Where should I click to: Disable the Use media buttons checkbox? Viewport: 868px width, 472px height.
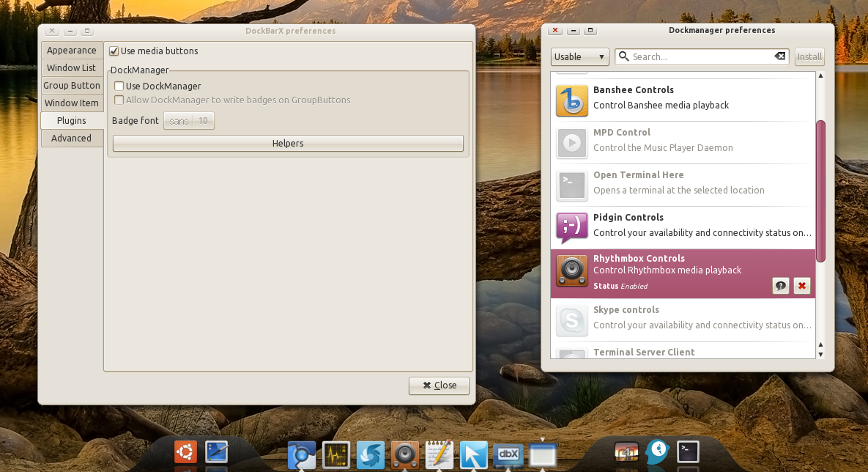[114, 51]
